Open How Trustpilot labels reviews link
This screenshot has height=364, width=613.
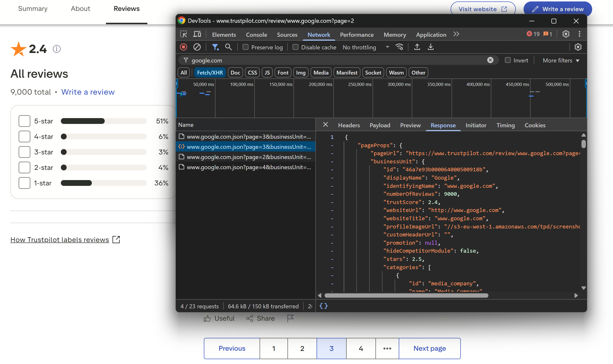click(60, 240)
